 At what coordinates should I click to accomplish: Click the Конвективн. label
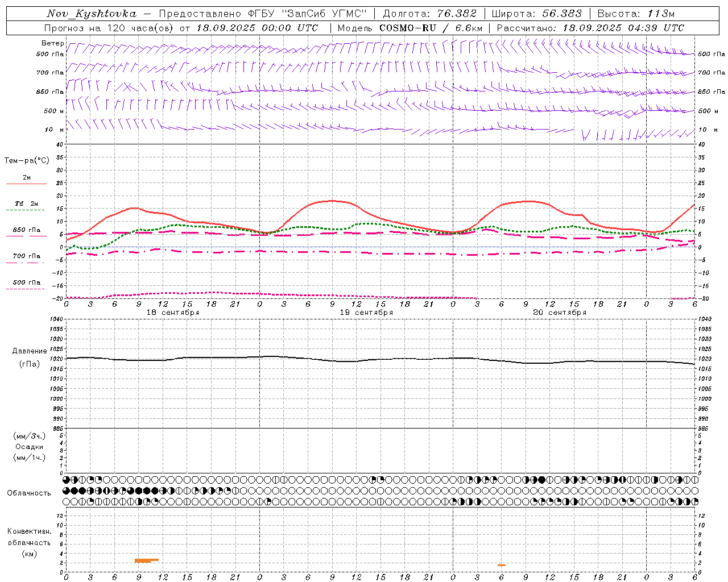(x=29, y=531)
